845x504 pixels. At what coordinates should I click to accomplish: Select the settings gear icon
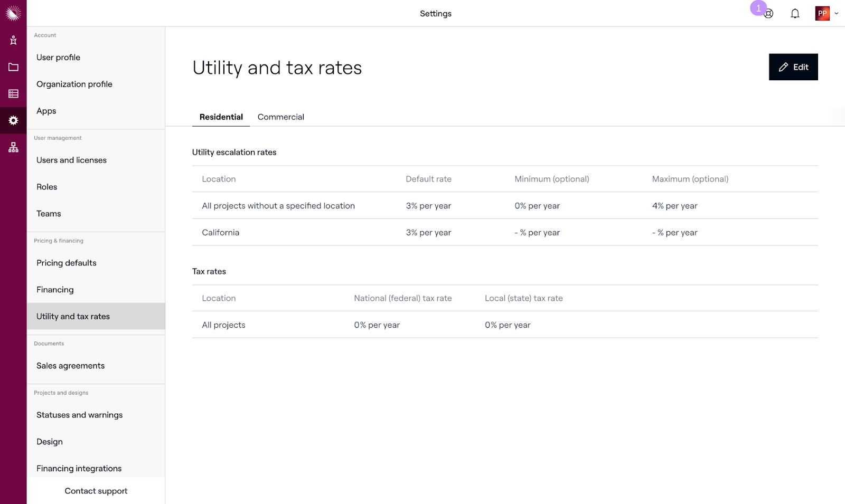click(x=13, y=120)
